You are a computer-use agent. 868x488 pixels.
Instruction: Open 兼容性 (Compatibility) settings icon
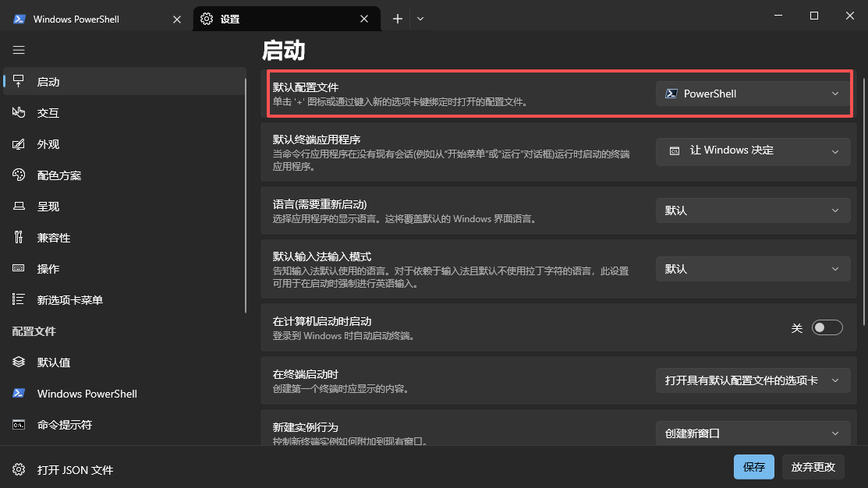pyautogui.click(x=19, y=238)
